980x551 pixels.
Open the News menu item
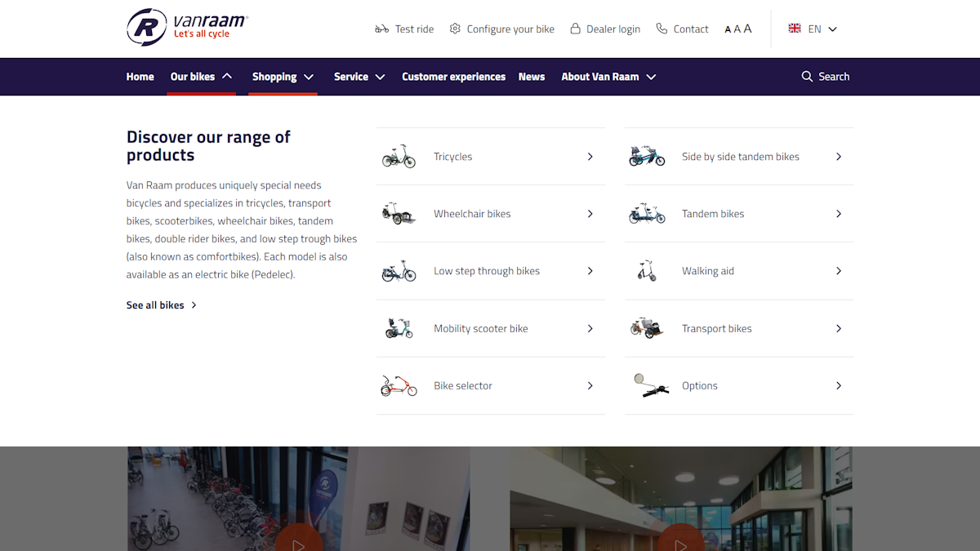tap(532, 77)
